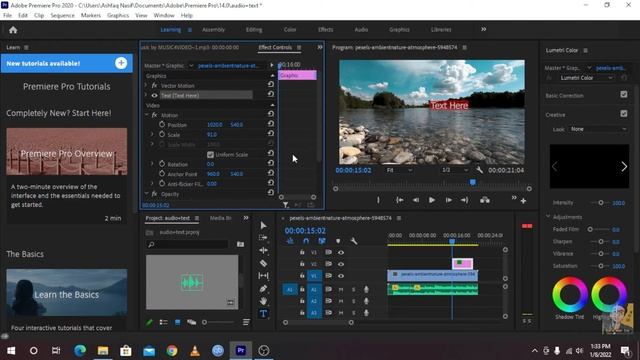640x360 pixels.
Task: Reset the Scale parameter
Action: pyautogui.click(x=271, y=134)
